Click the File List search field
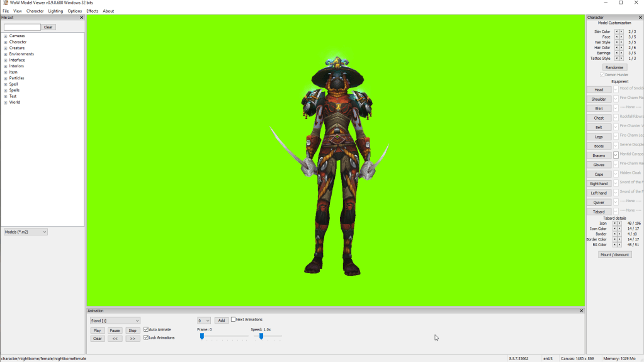The image size is (644, 362). pyautogui.click(x=22, y=27)
